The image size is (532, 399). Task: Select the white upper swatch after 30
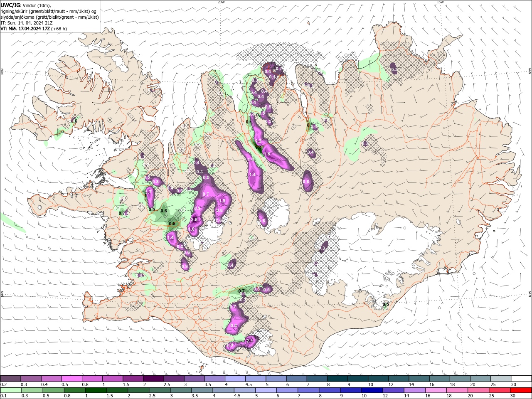(x=521, y=379)
